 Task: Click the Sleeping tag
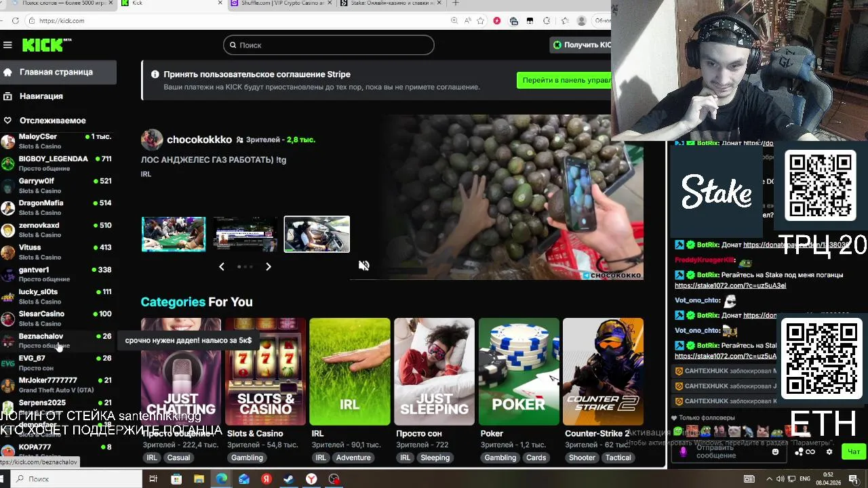pyautogui.click(x=435, y=458)
